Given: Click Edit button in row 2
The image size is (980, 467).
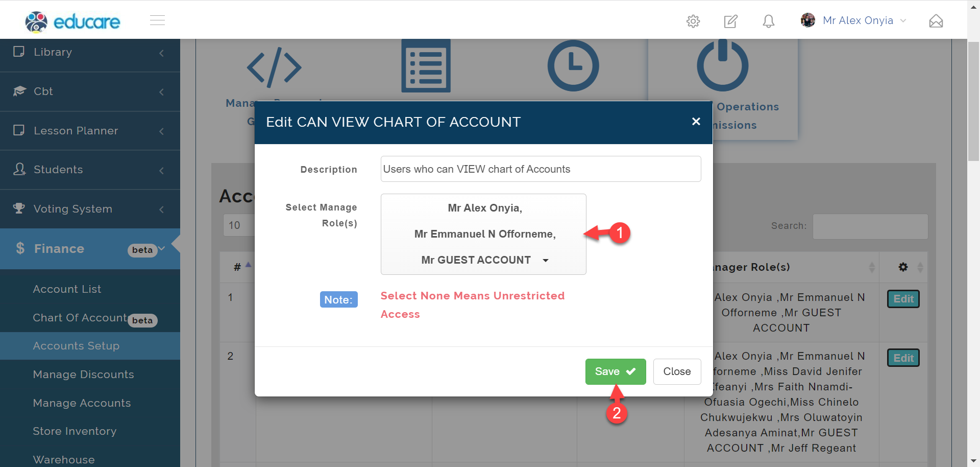Looking at the screenshot, I should coord(903,358).
